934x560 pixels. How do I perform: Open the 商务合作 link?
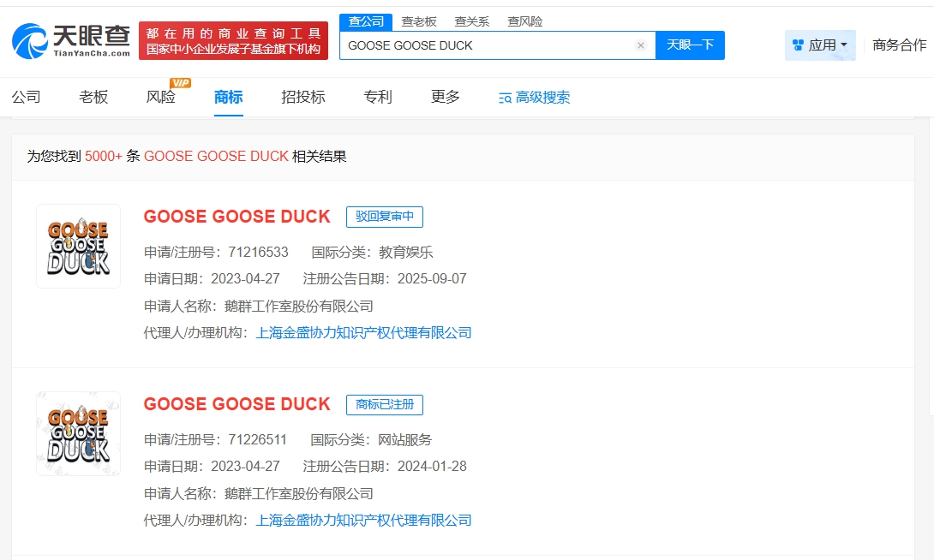899,45
